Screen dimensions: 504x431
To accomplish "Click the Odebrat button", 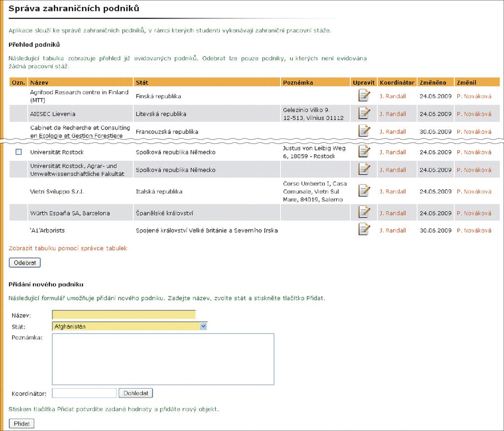I will pos(25,263).
